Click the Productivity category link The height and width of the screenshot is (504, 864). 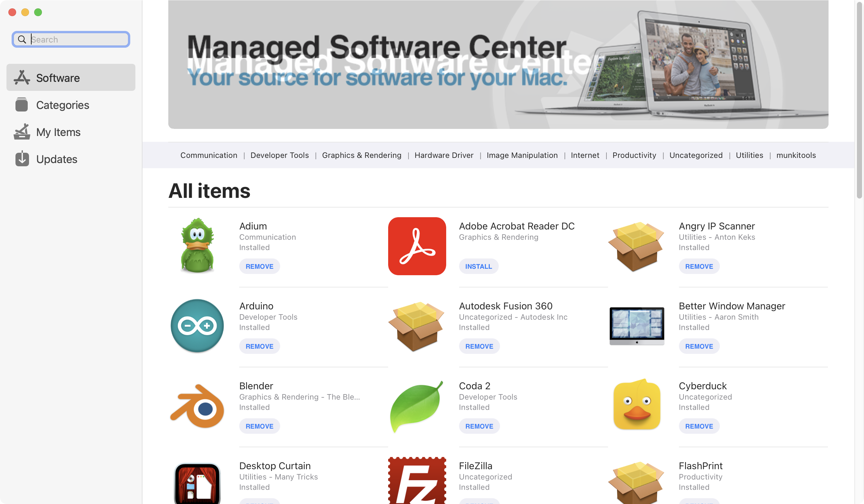(x=634, y=155)
